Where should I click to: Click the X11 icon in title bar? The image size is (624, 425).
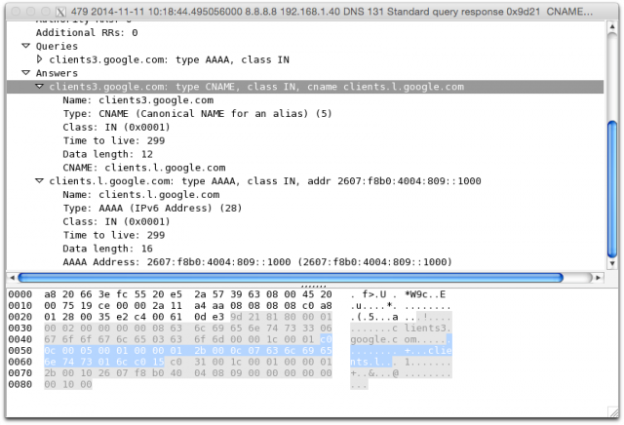tap(60, 12)
